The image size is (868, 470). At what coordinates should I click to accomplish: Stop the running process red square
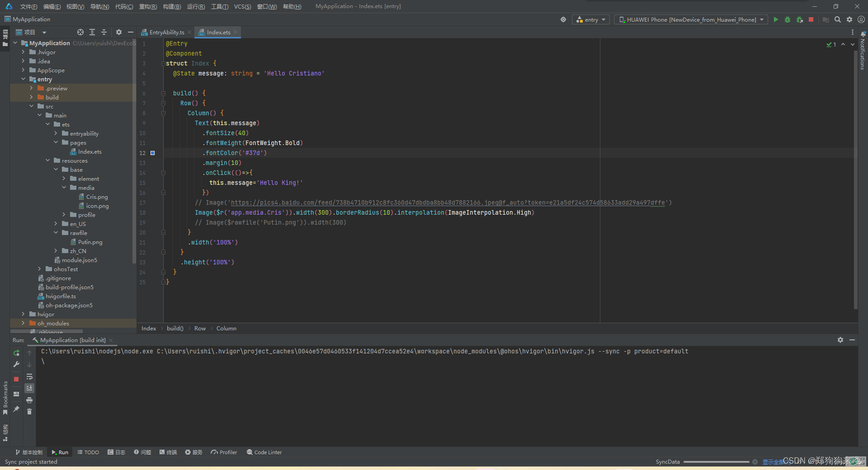(x=811, y=19)
